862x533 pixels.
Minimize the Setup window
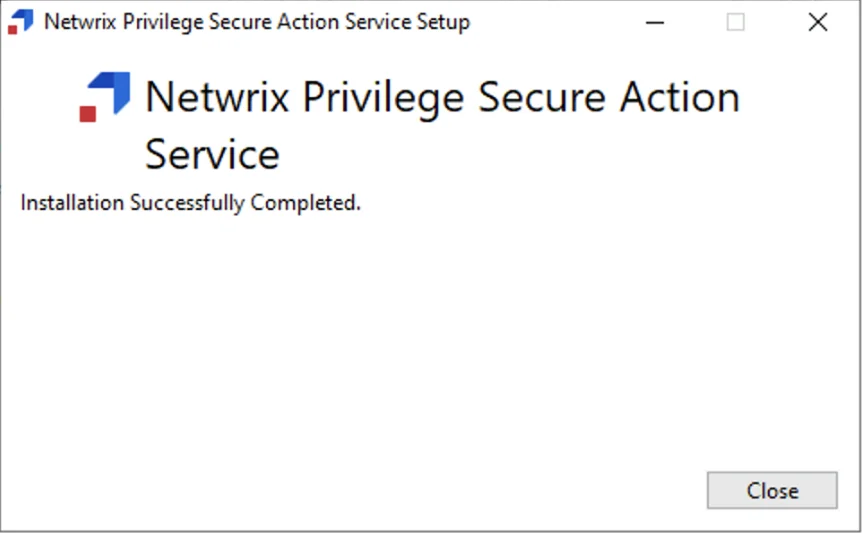tap(655, 23)
